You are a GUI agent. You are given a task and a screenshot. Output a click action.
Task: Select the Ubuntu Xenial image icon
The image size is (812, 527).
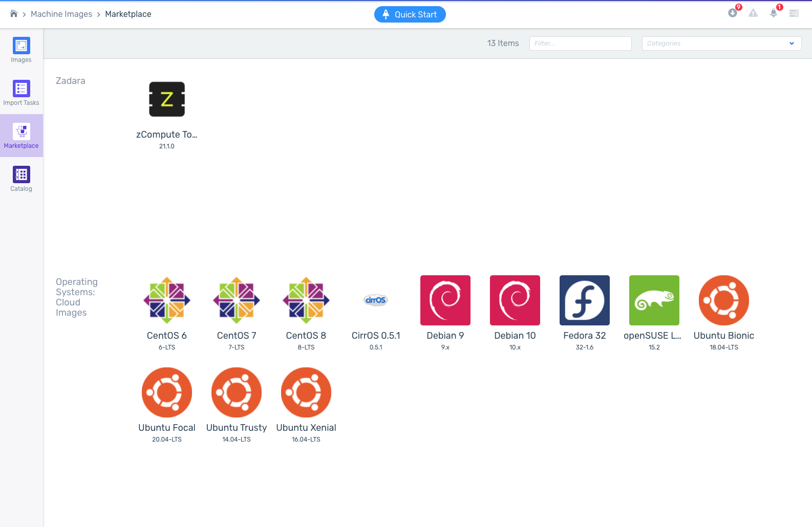tap(306, 392)
